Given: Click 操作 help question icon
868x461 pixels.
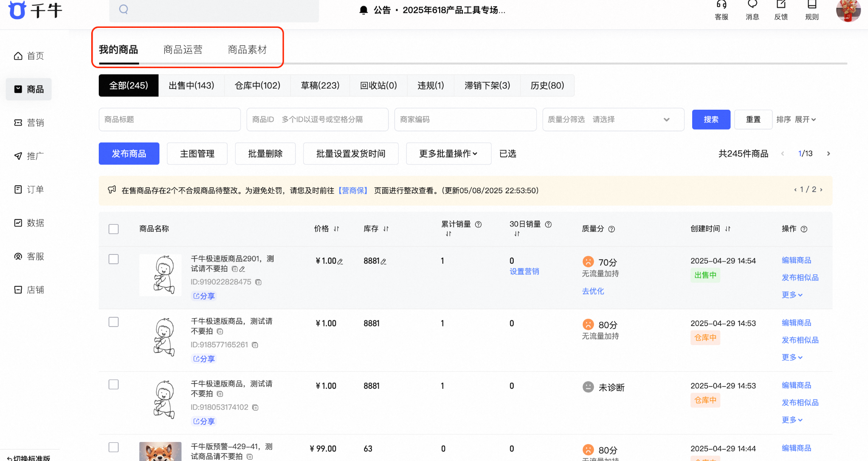Looking at the screenshot, I should tap(804, 229).
